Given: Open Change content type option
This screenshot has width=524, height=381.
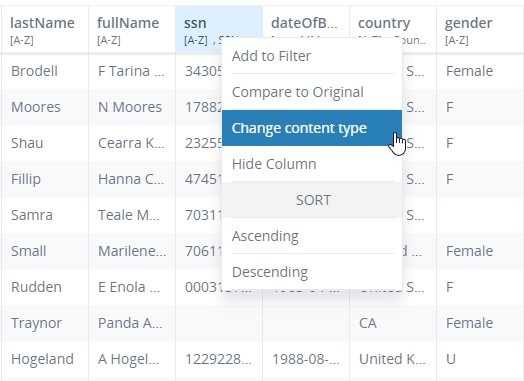Looking at the screenshot, I should click(x=312, y=128).
